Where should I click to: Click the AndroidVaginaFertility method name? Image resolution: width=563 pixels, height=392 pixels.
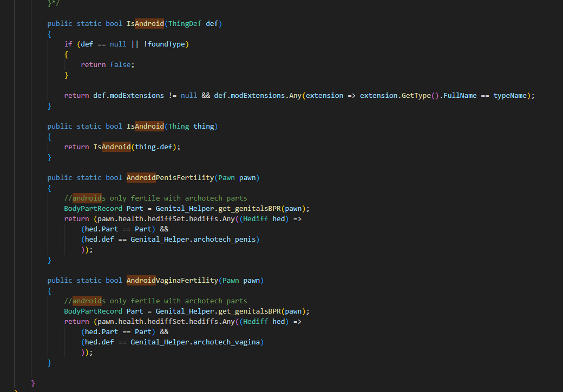[x=172, y=281]
